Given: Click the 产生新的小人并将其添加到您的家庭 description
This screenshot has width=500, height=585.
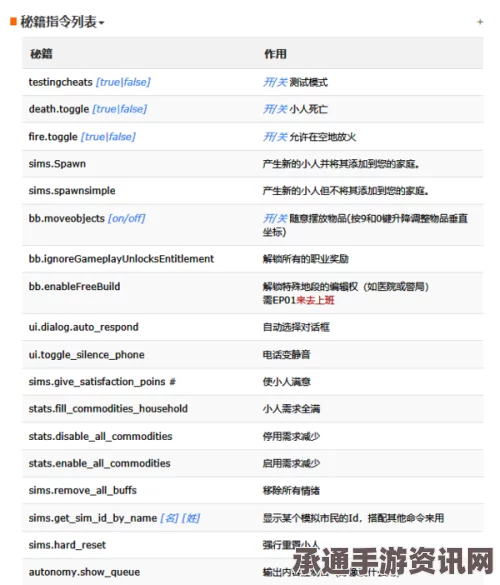Looking at the screenshot, I should click(341, 163).
